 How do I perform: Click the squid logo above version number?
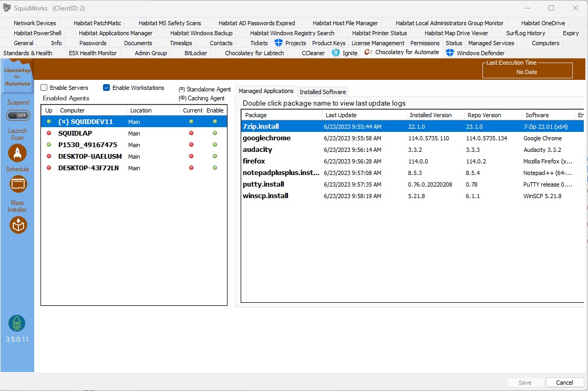coord(17,323)
